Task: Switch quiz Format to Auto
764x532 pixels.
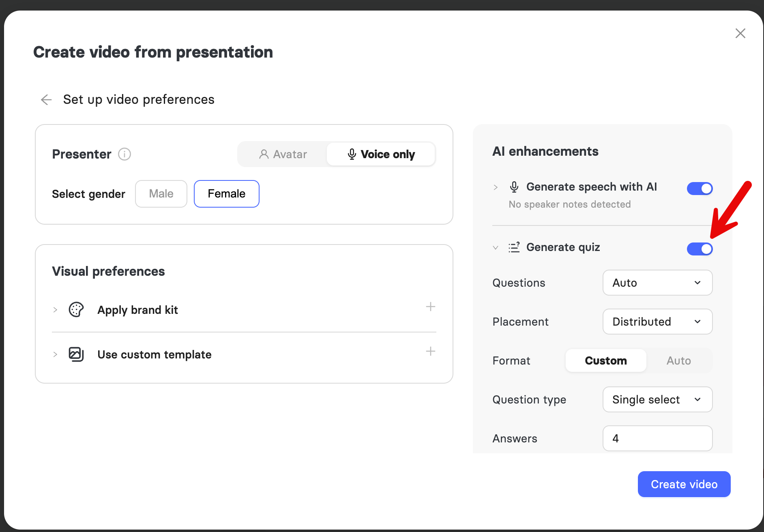Action: click(x=678, y=360)
